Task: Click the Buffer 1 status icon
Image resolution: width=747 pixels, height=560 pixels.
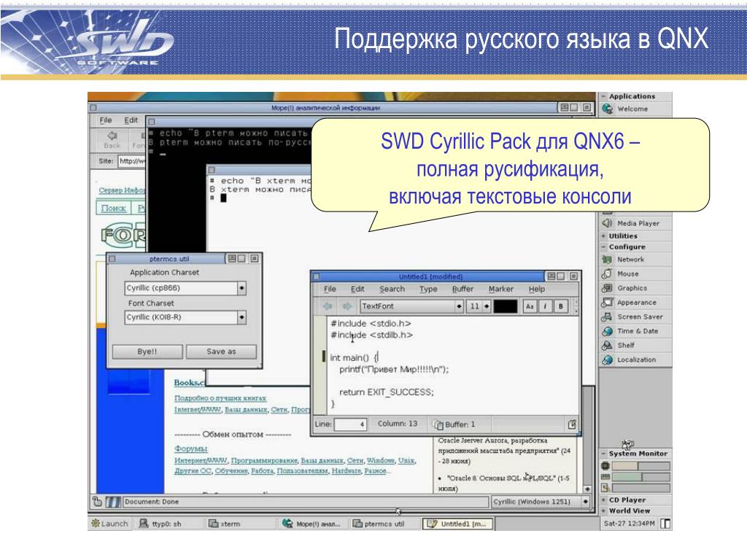Action: (438, 424)
